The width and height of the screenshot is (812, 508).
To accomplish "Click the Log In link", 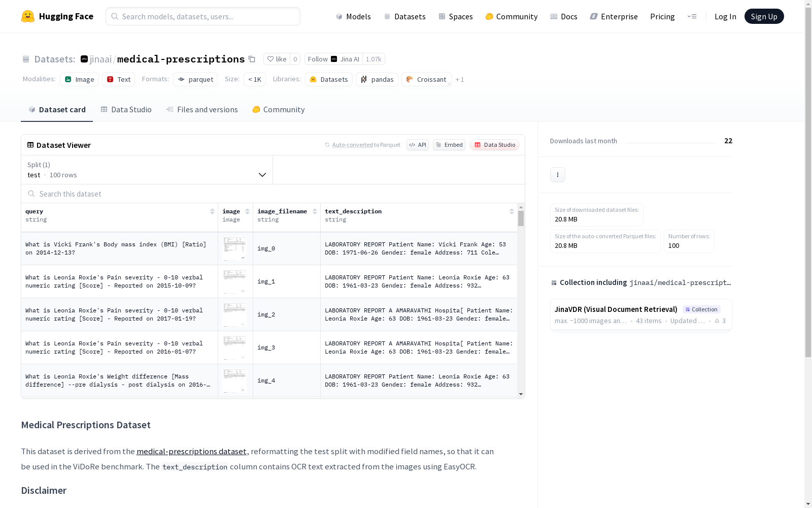I will coord(725,16).
